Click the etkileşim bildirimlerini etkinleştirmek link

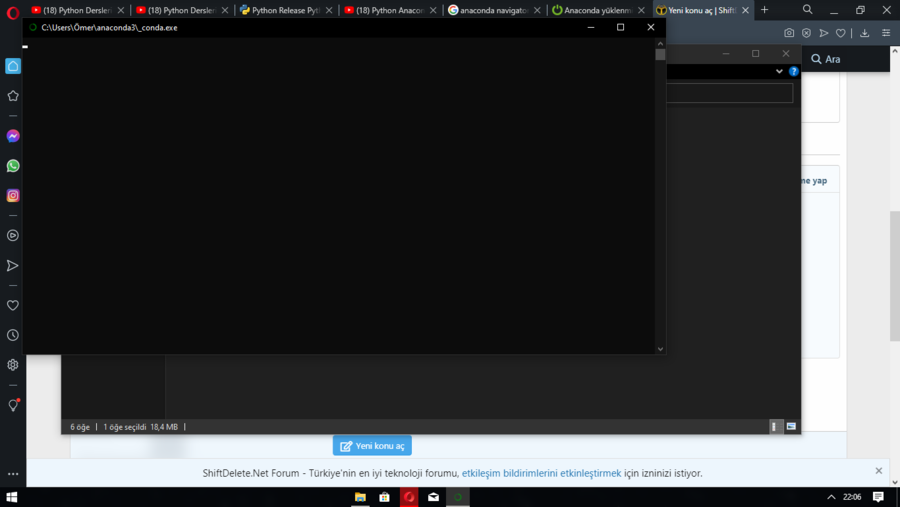541,473
